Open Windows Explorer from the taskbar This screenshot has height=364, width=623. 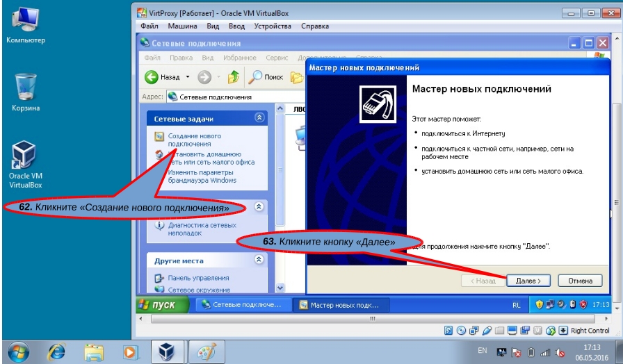click(94, 352)
